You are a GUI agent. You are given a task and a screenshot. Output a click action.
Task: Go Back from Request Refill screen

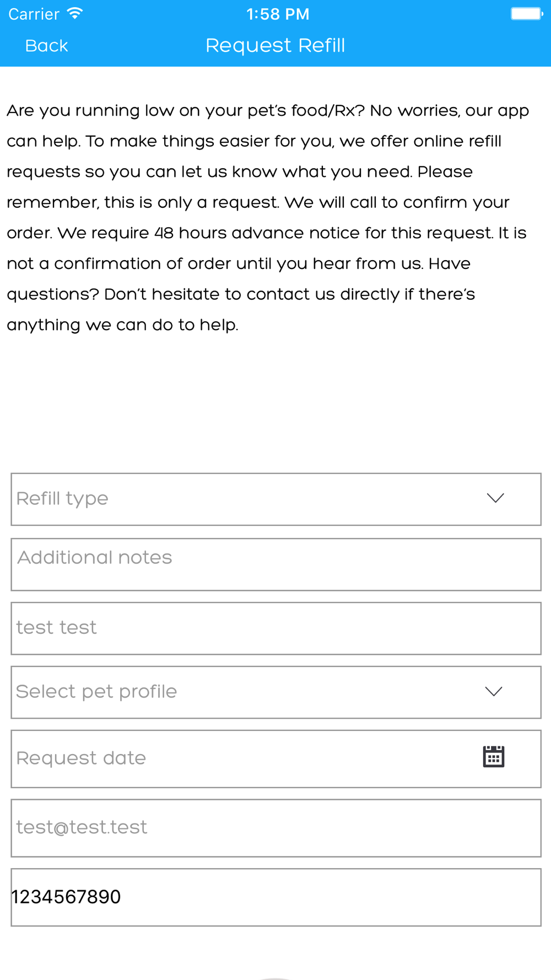point(46,46)
